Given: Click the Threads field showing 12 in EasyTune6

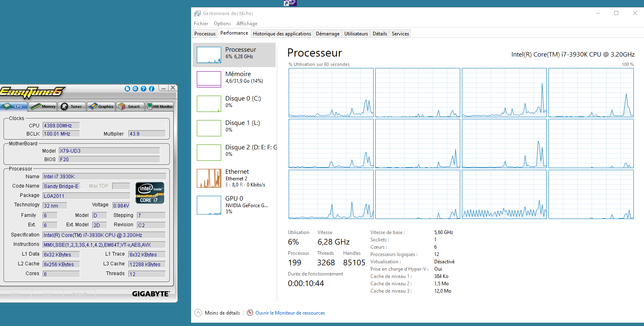Looking at the screenshot, I should pos(147,274).
